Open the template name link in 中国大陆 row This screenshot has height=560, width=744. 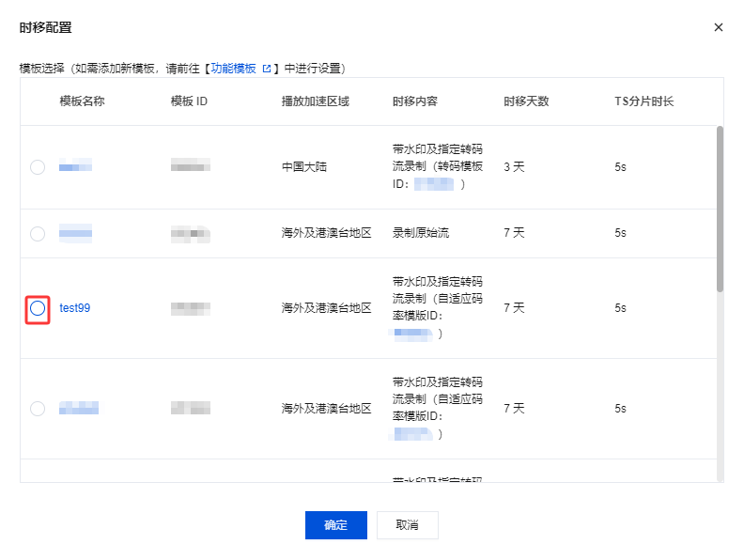tap(75, 167)
